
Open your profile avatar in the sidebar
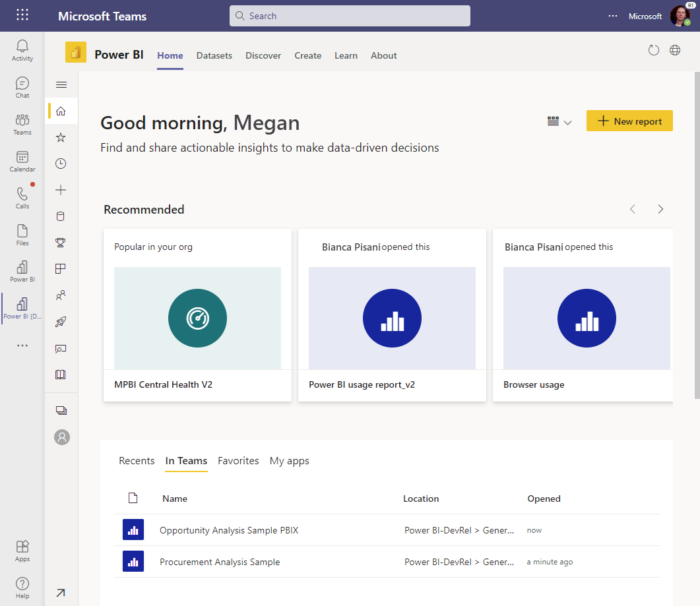coord(61,437)
